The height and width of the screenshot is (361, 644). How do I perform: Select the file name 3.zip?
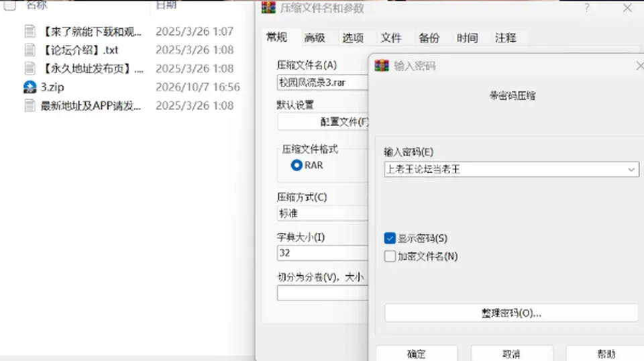pos(52,87)
